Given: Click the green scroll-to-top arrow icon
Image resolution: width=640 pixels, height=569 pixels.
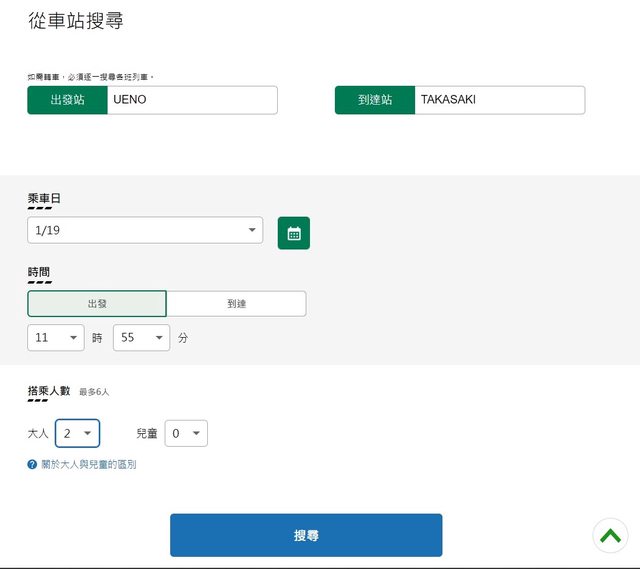Looking at the screenshot, I should click(610, 536).
